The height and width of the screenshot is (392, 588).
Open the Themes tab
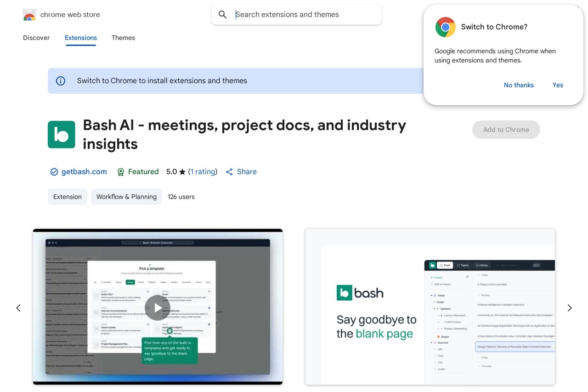tap(123, 38)
